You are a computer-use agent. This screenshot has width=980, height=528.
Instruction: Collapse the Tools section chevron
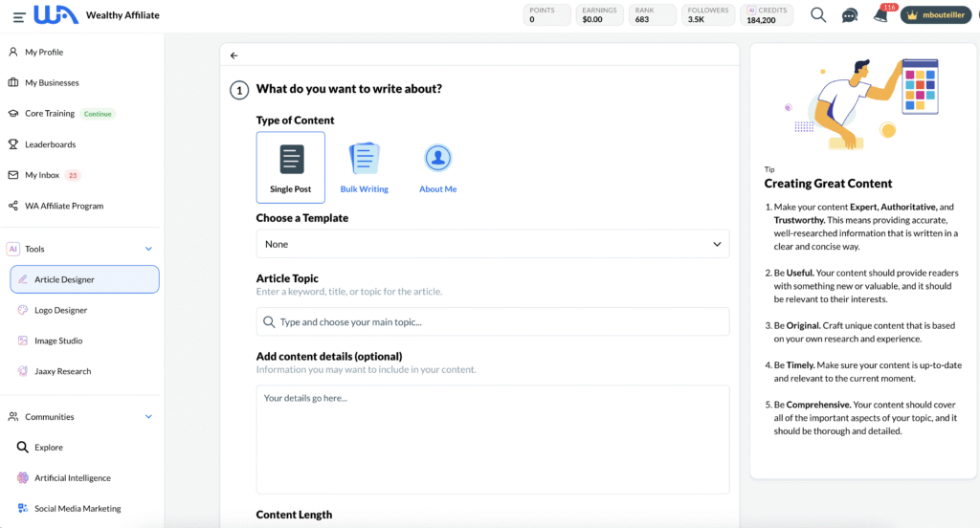148,249
